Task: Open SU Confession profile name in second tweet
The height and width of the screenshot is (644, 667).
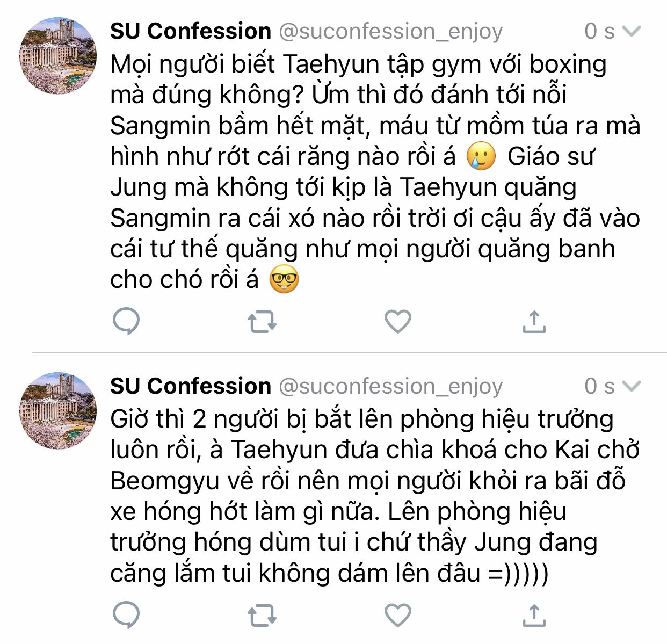Action: point(191,386)
